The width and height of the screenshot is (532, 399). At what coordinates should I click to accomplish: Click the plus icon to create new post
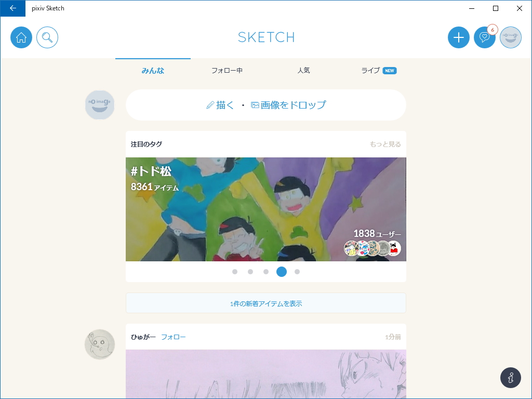click(458, 37)
